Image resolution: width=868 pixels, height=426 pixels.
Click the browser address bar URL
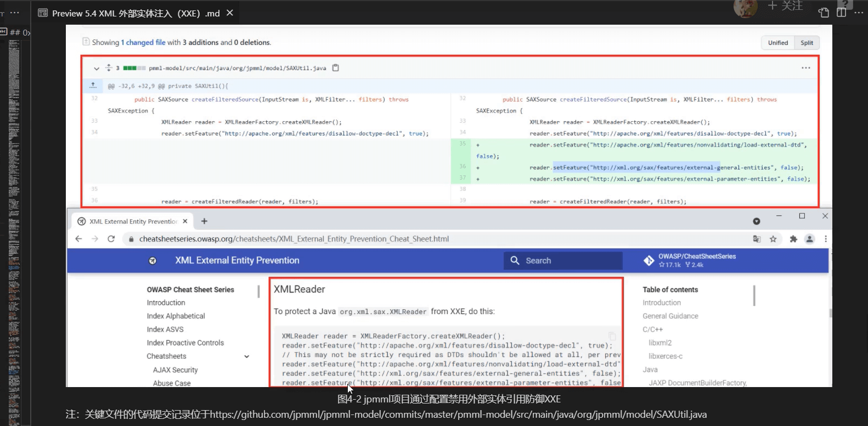pyautogui.click(x=294, y=238)
